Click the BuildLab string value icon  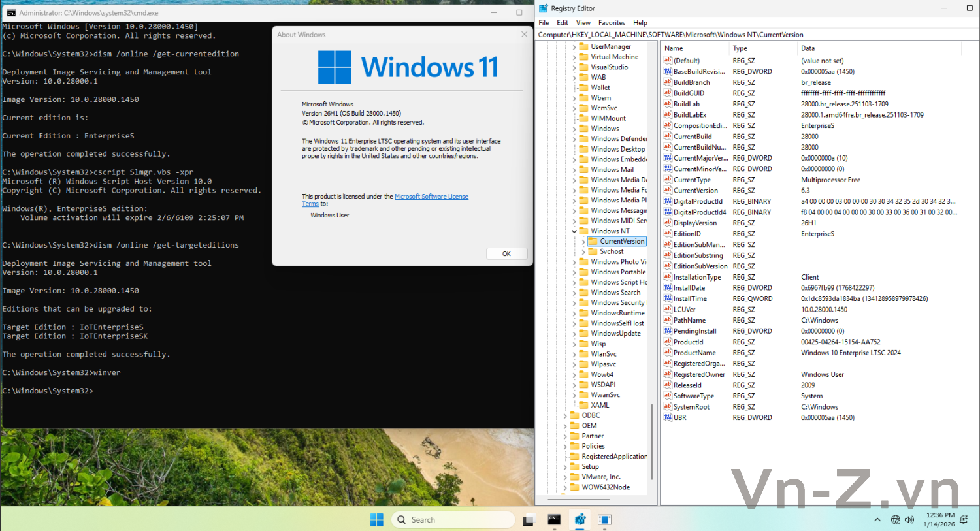point(668,104)
